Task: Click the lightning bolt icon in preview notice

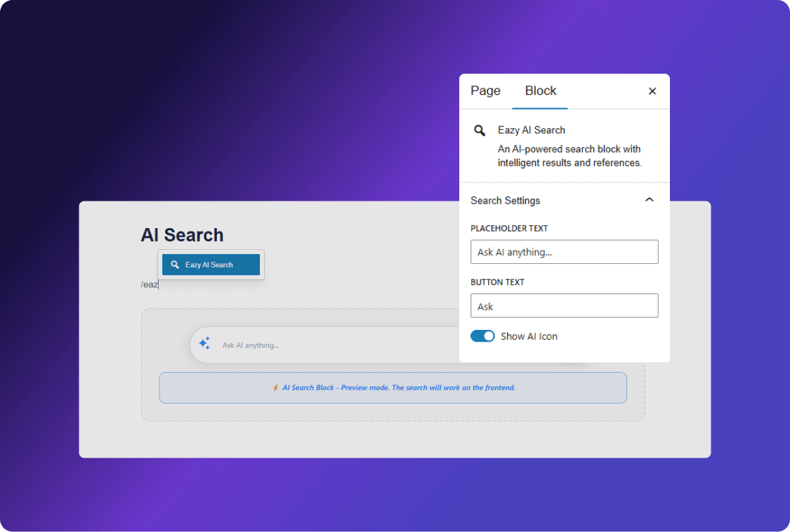Action: (x=276, y=387)
